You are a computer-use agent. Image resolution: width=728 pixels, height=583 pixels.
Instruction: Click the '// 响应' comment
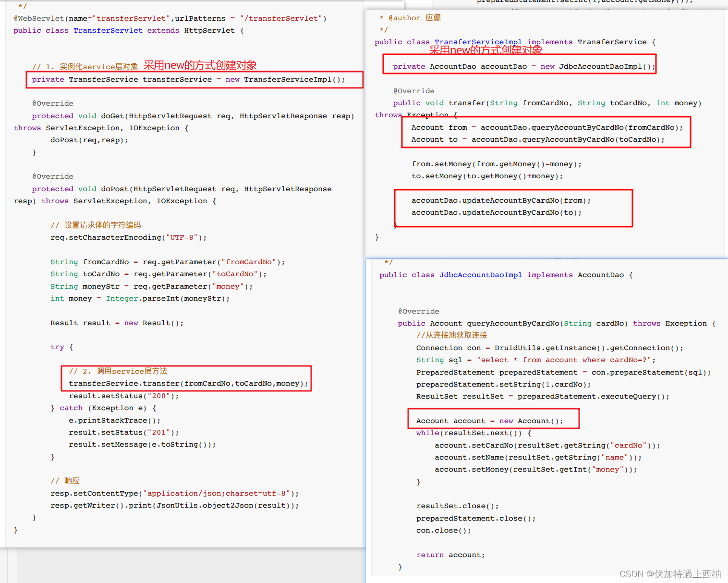[65, 481]
